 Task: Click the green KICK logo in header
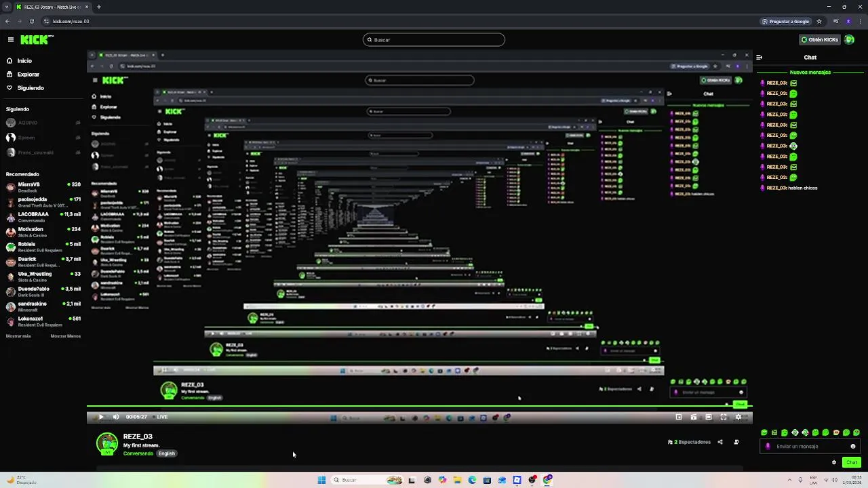34,40
